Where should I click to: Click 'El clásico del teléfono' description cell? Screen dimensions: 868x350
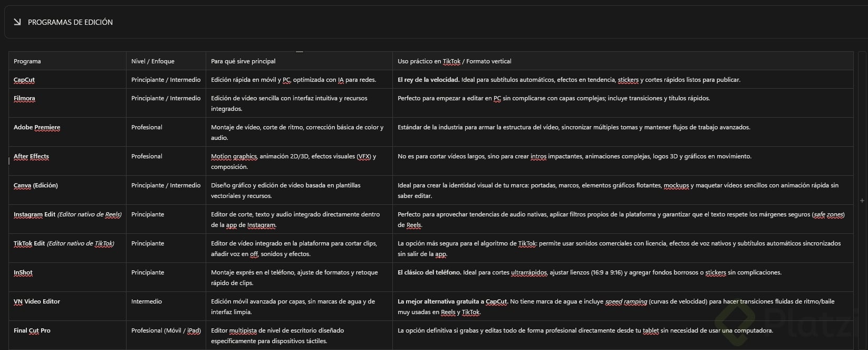623,277
